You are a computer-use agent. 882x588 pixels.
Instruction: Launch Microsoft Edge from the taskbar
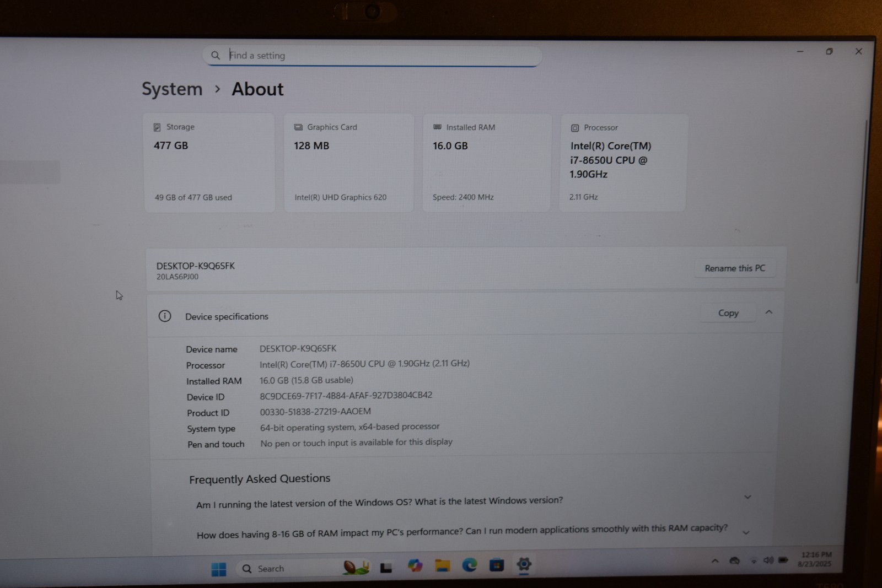click(x=470, y=565)
